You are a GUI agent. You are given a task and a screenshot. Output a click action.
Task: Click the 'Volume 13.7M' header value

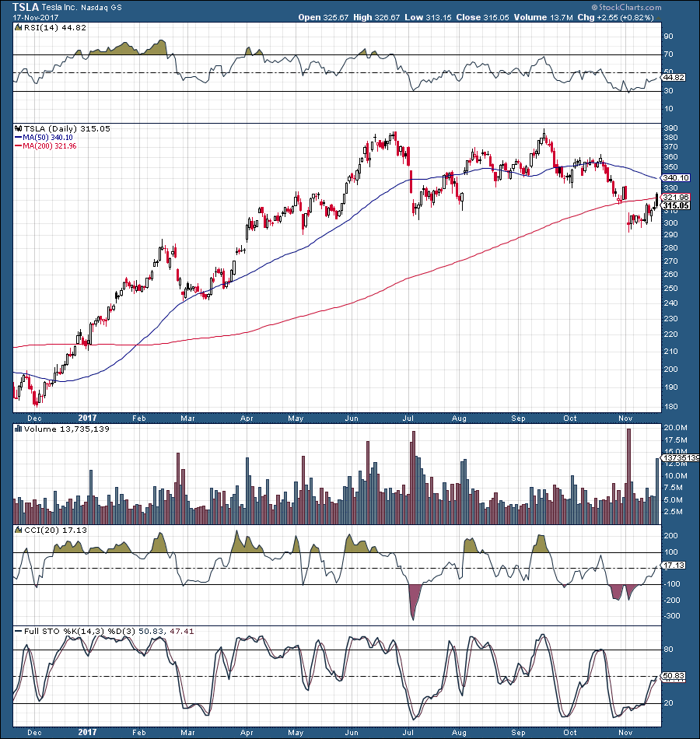[x=543, y=17]
